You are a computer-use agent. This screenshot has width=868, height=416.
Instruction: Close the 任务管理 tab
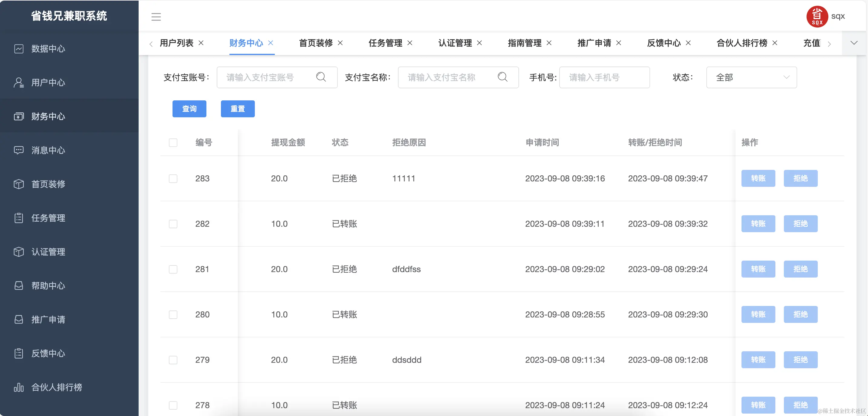point(410,43)
